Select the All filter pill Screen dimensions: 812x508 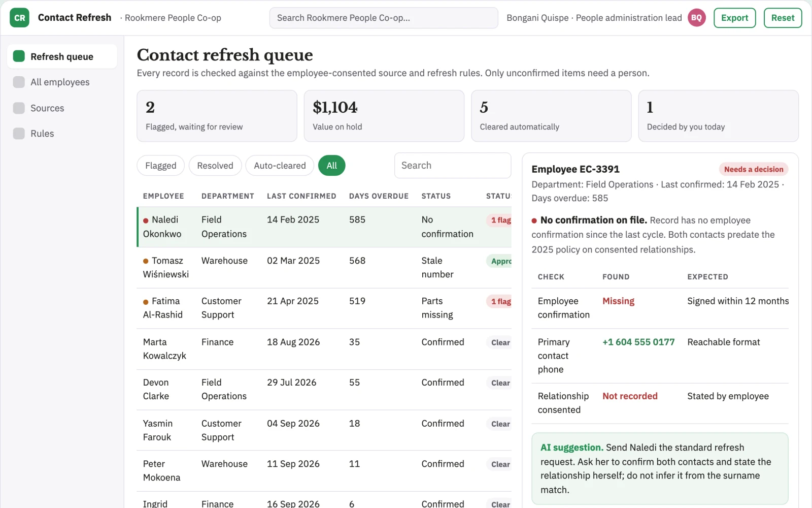tap(332, 166)
